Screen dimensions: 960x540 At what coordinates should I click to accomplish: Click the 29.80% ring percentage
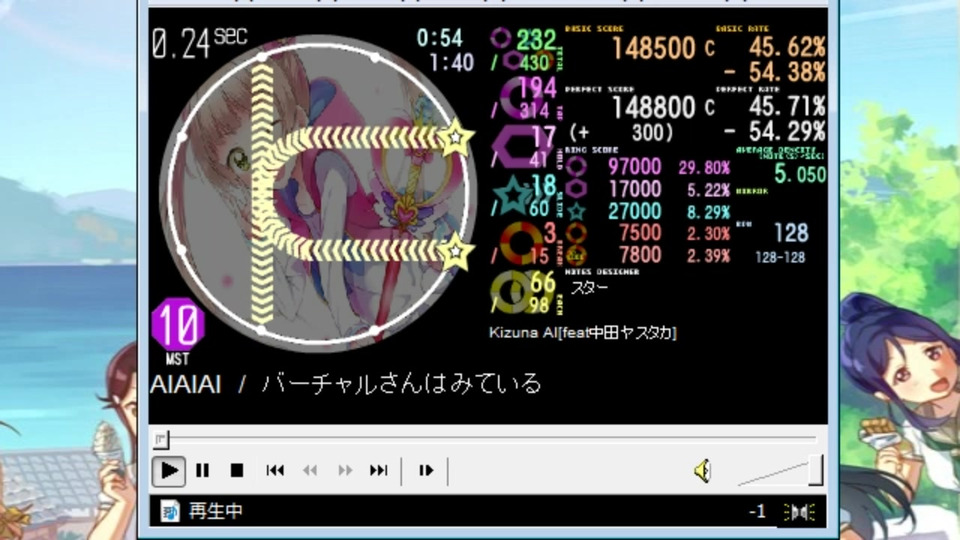[704, 168]
